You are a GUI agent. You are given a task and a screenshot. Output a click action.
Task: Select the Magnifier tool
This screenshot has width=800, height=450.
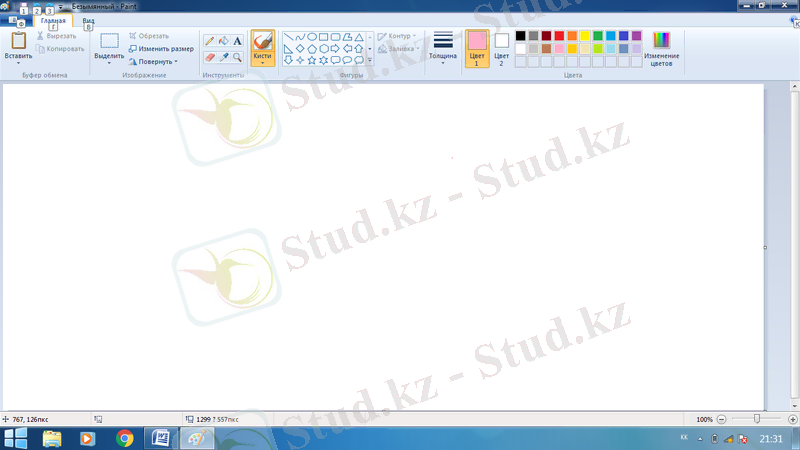237,57
